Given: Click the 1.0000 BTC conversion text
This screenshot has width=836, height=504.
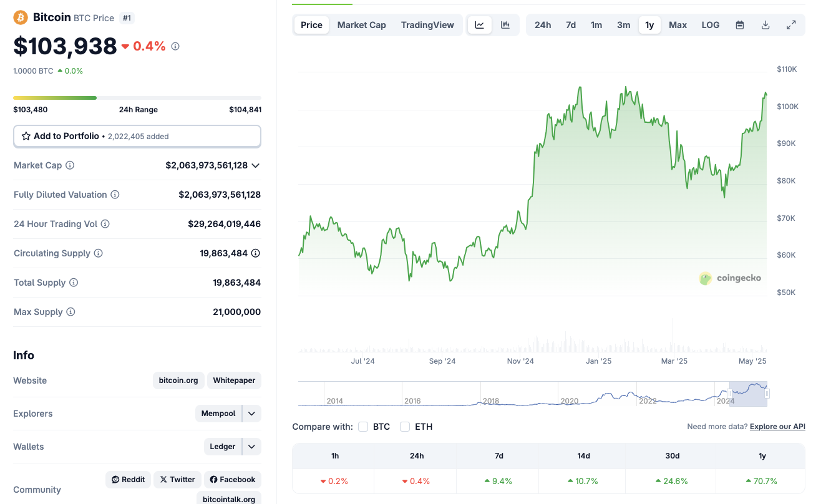Looking at the screenshot, I should [33, 71].
